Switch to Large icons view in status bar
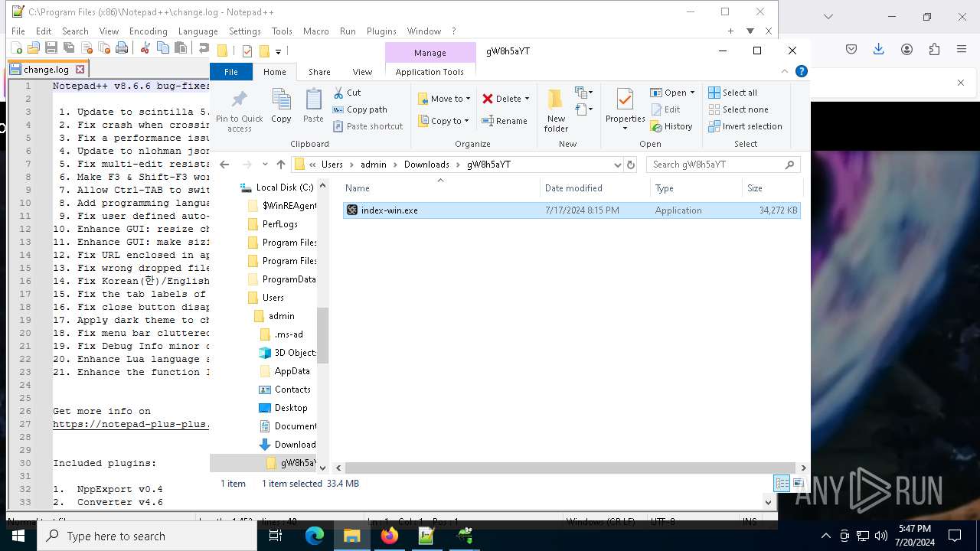The image size is (980, 551). coord(798,483)
